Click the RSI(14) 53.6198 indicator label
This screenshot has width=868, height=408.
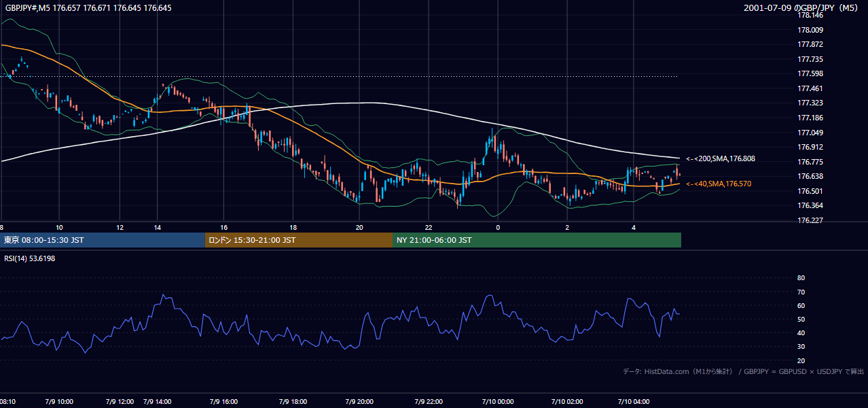[30, 258]
